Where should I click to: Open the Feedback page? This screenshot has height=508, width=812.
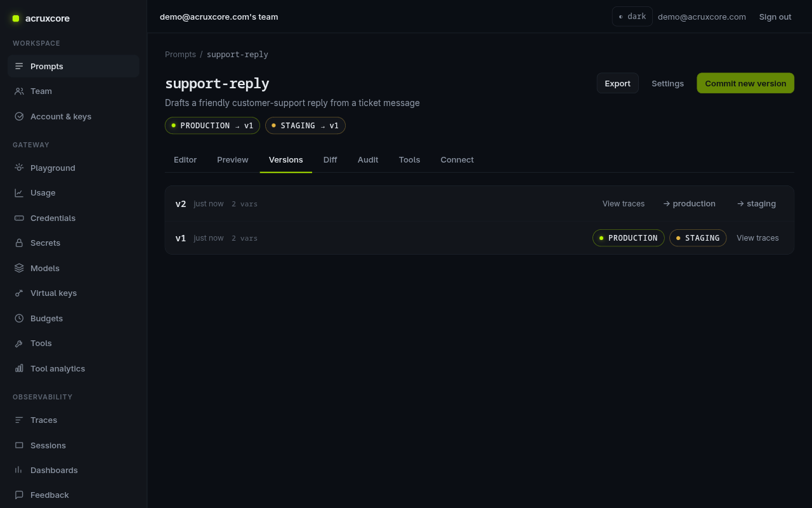pos(74,495)
